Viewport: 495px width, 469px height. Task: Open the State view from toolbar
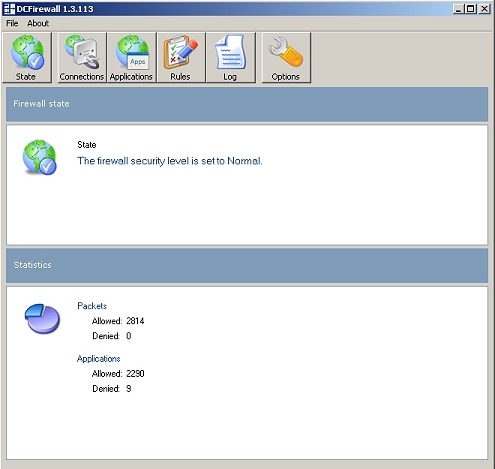(27, 58)
